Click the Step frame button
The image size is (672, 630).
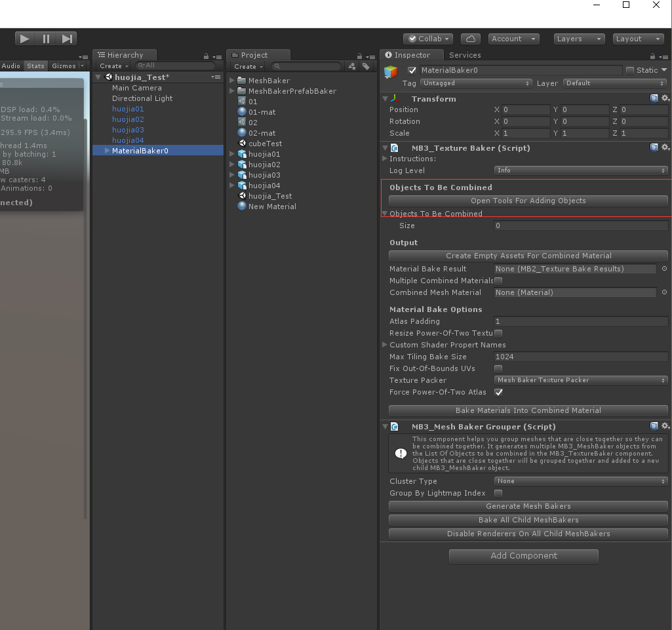coord(67,38)
